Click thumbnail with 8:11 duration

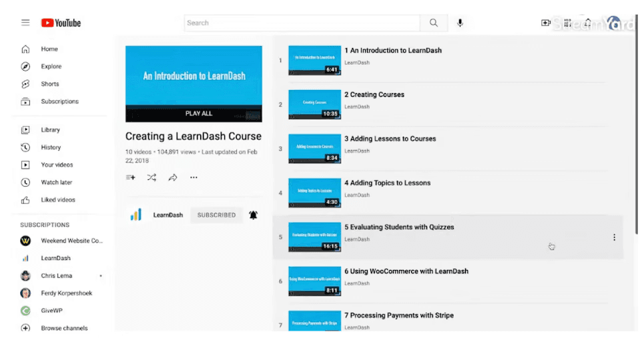[x=314, y=281]
